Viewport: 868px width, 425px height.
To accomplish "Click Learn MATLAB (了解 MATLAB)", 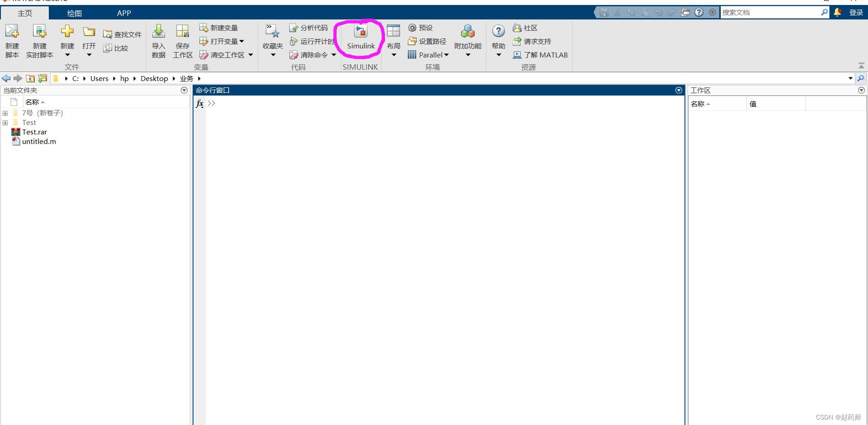I will pyautogui.click(x=540, y=55).
